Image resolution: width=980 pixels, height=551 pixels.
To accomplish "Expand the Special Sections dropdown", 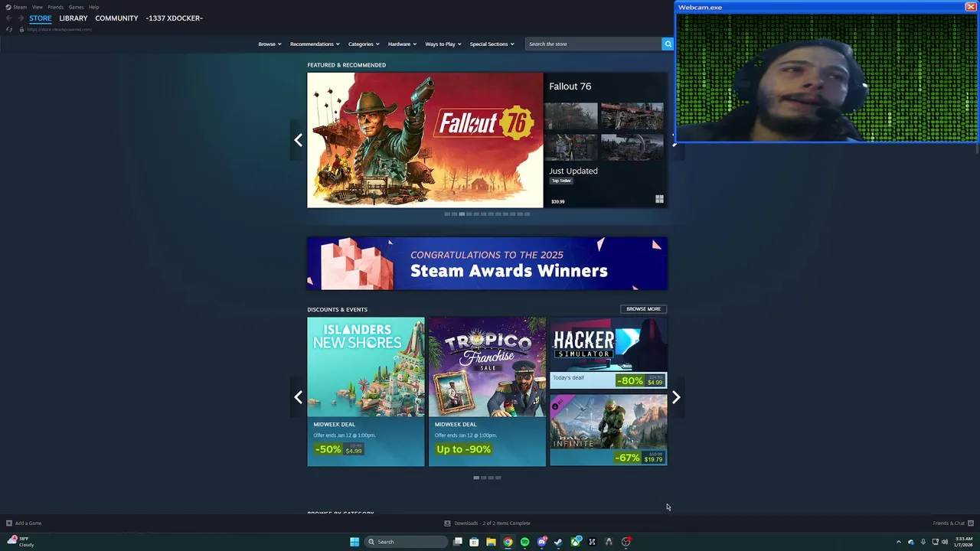I will 492,44.
